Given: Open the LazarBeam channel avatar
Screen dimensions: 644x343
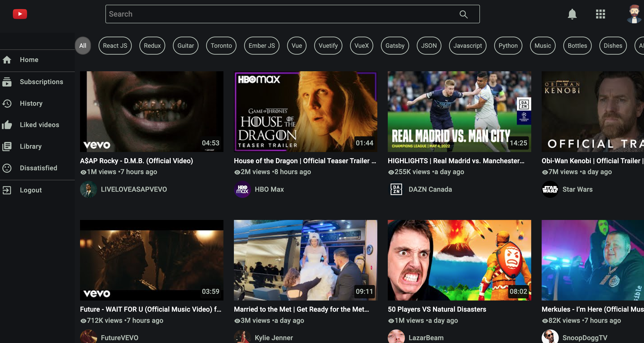Looking at the screenshot, I should click(x=396, y=337).
